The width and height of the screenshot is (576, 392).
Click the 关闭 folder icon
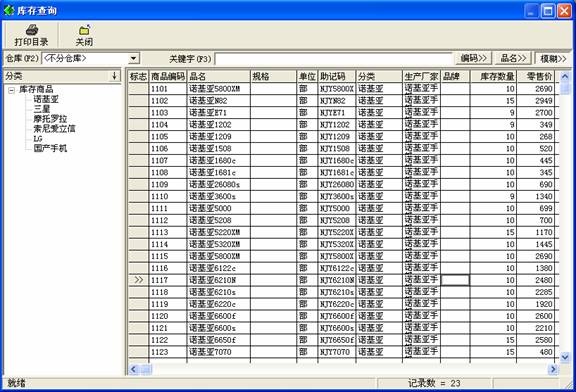(85, 30)
